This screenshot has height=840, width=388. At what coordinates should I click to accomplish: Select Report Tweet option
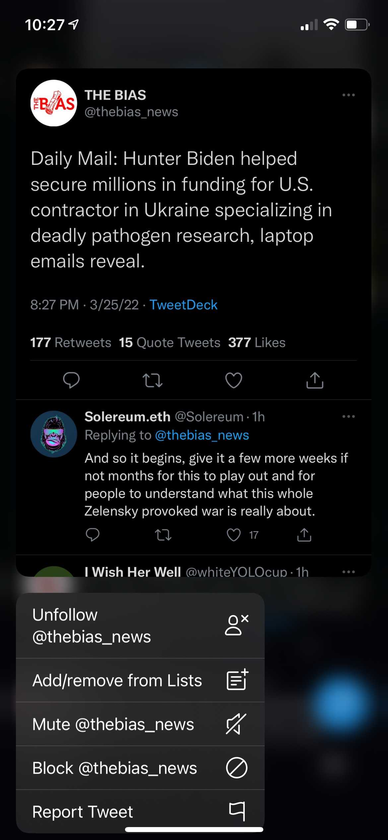point(140,812)
